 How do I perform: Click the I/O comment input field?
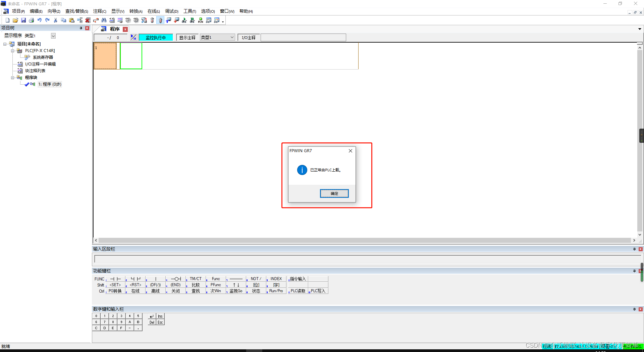[303, 38]
